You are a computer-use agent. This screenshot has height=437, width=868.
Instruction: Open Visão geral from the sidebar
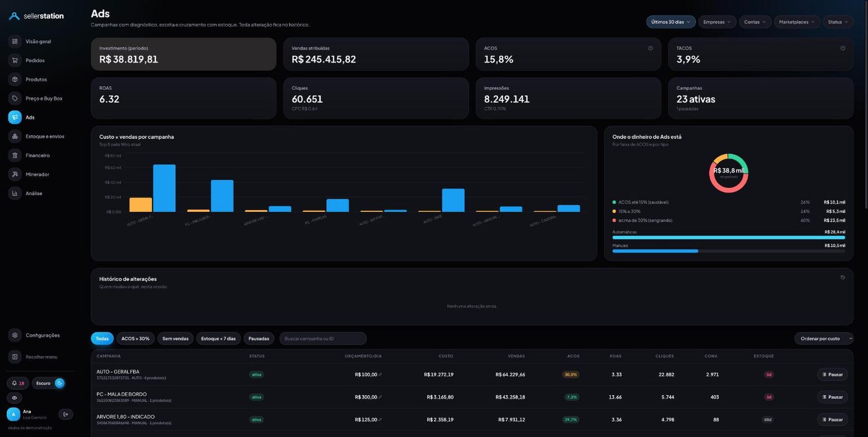click(x=38, y=42)
